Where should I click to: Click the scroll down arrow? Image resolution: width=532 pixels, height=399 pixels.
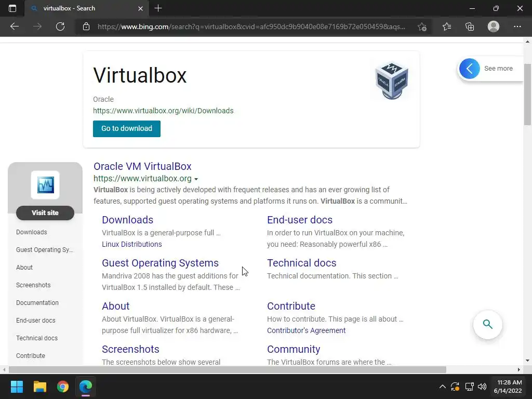[528, 361]
